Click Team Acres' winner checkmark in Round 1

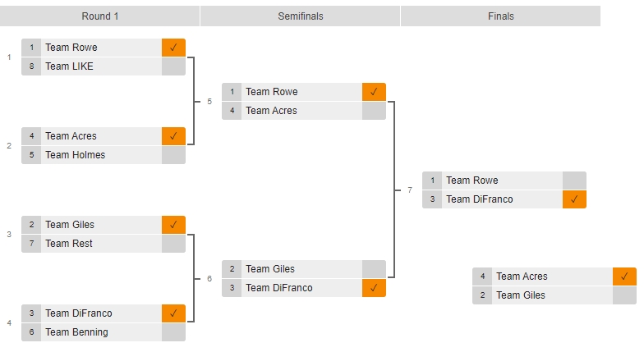[173, 136]
